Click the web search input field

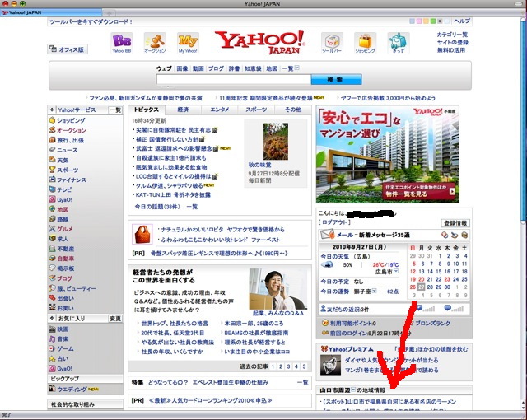[x=234, y=80]
